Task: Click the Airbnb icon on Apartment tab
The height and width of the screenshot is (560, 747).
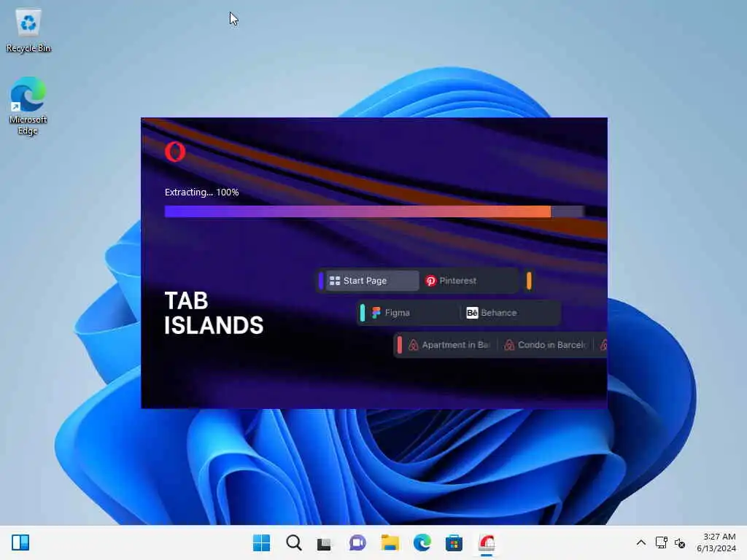Action: pos(413,345)
